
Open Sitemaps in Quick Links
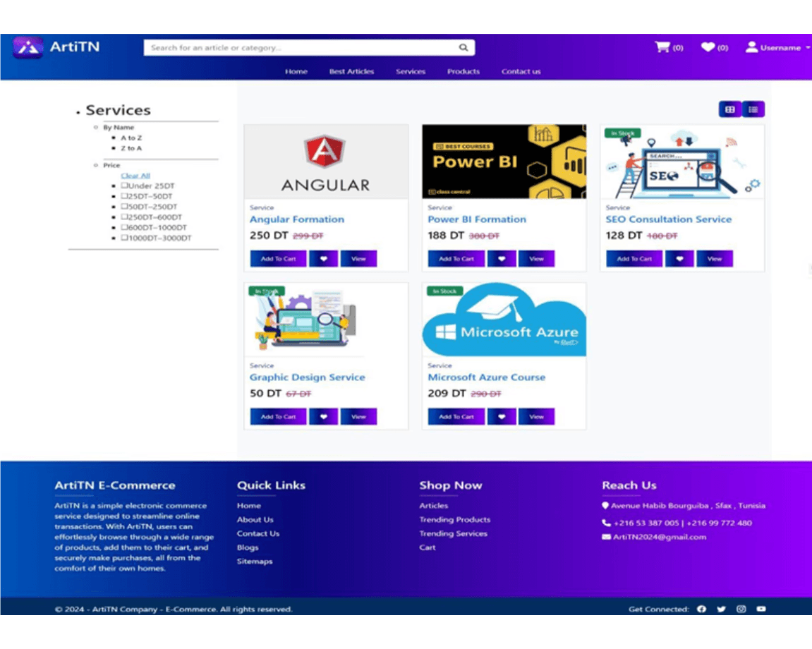254,562
